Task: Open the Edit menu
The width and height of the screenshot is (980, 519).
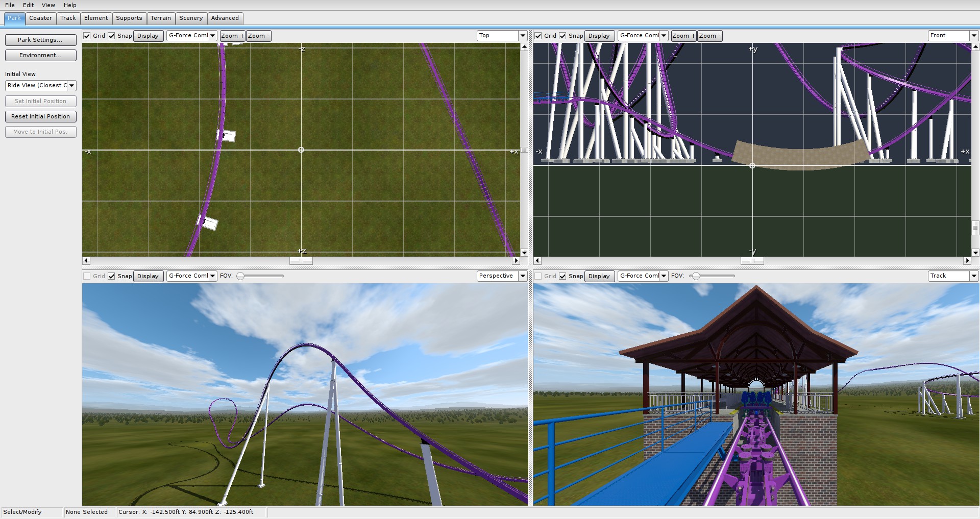Action: (x=29, y=5)
